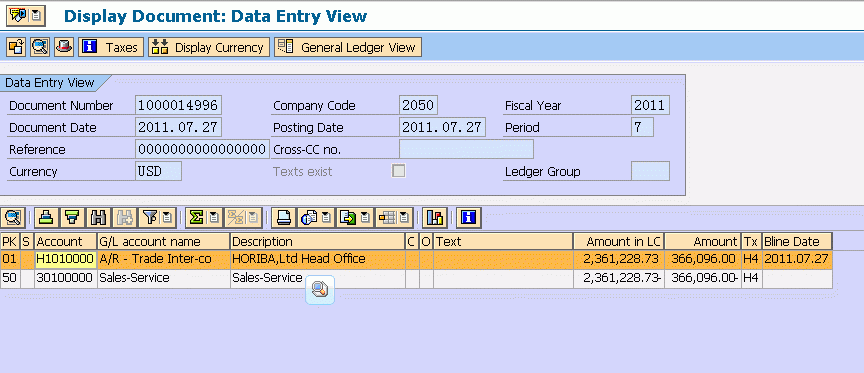
Task: Click the empty Cross-CC no. field
Action: pyautogui.click(x=466, y=149)
